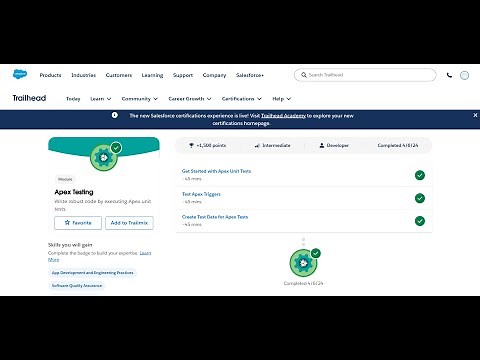Click checkmark for Test Apex Triggers
The height and width of the screenshot is (360, 480).
(420, 198)
